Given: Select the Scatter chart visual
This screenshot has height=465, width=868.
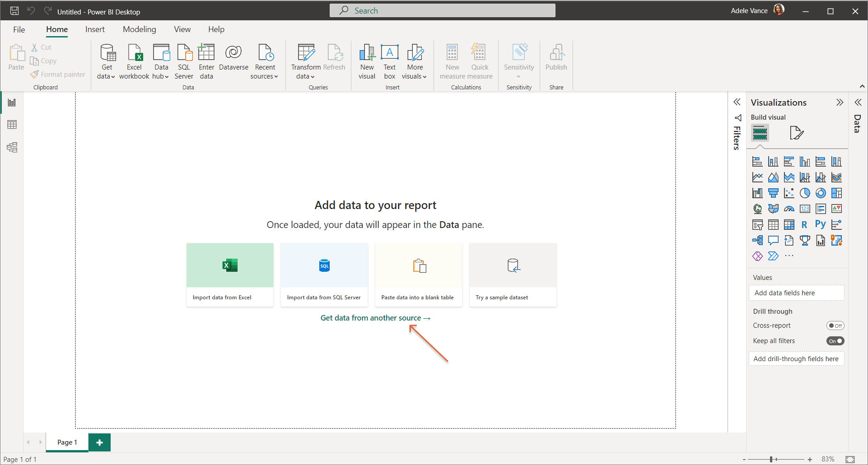Looking at the screenshot, I should click(x=789, y=193).
